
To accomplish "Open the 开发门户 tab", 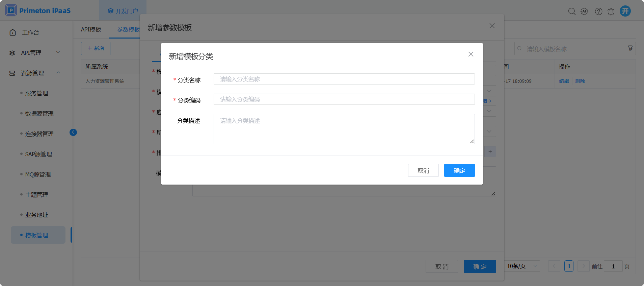I will 123,11.
